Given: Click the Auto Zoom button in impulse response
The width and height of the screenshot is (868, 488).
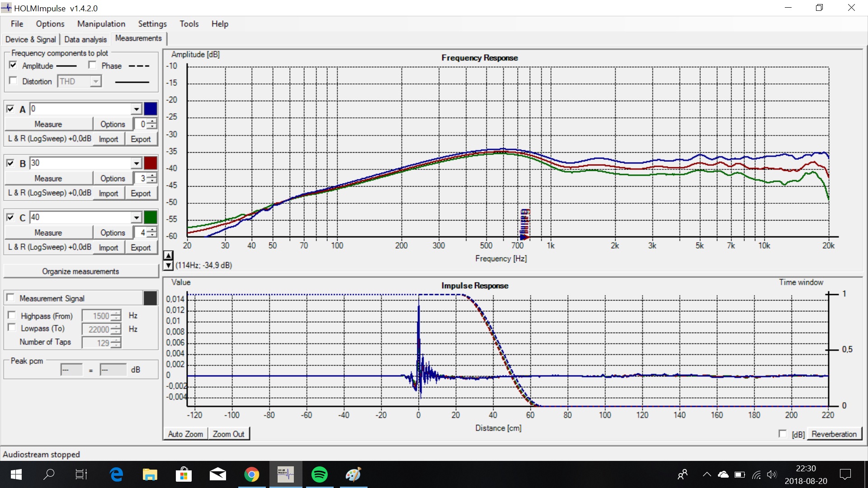Looking at the screenshot, I should (185, 434).
